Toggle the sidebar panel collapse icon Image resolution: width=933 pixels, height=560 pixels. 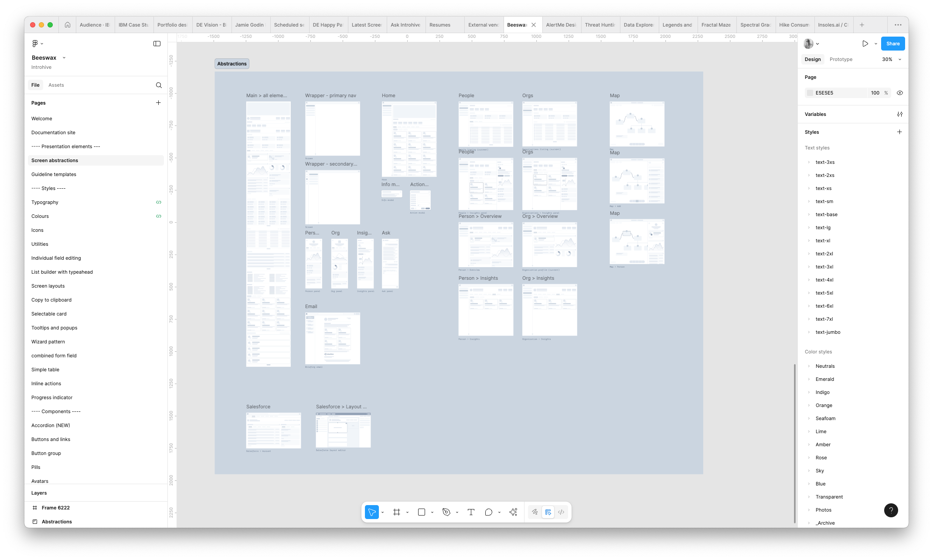(157, 44)
